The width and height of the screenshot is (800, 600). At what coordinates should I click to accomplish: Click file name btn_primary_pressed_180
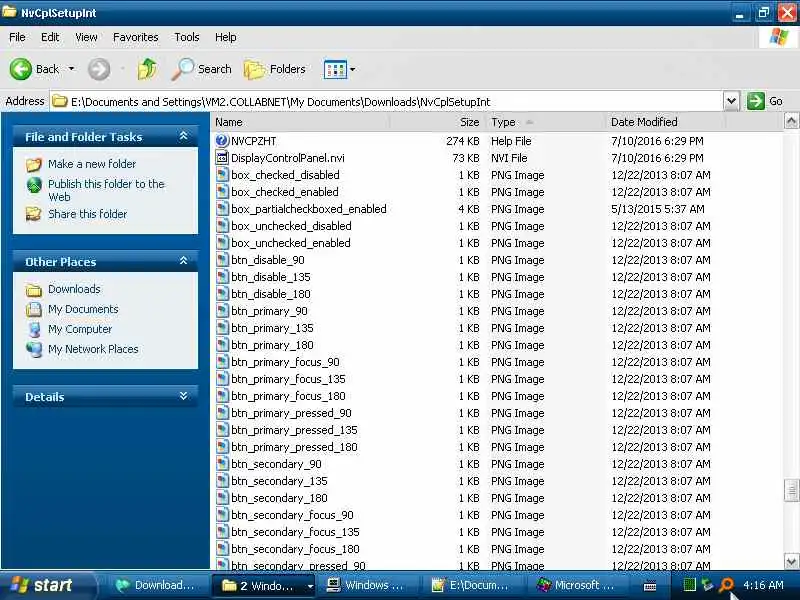point(294,447)
